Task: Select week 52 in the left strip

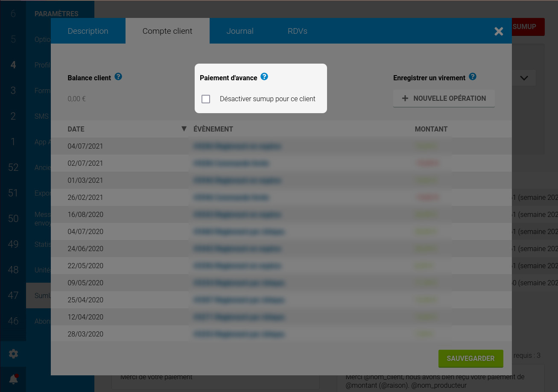Action: (13, 167)
